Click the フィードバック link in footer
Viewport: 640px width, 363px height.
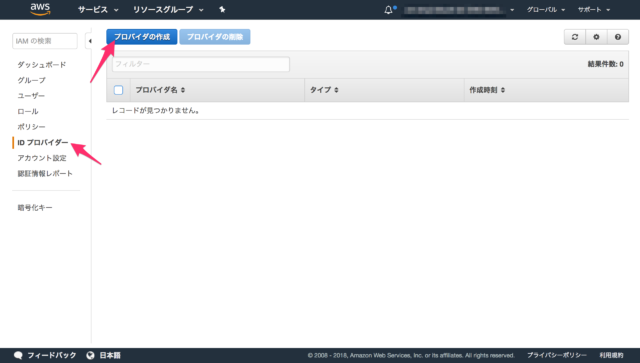point(45,355)
